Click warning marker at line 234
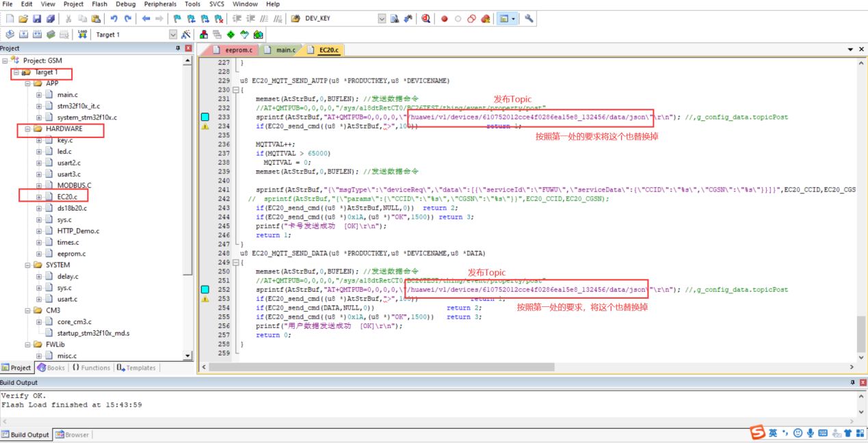 tap(205, 126)
